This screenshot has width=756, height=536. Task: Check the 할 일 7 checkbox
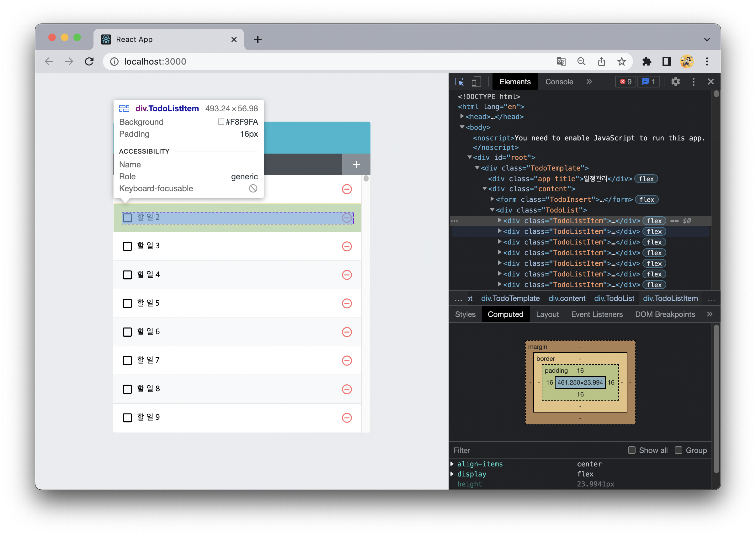tap(127, 360)
